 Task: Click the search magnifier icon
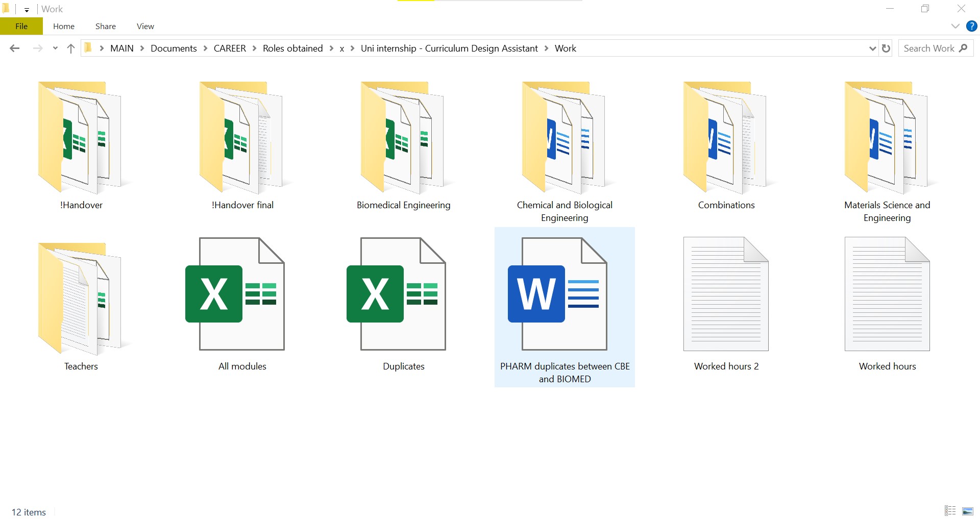point(964,48)
